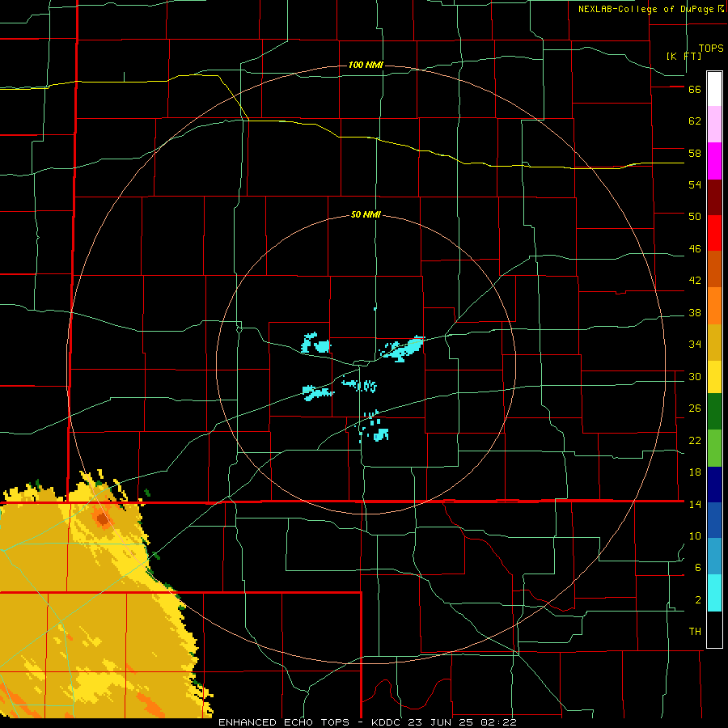This screenshot has width=728, height=728.
Task: Click the legend value "10"
Action: click(x=695, y=536)
